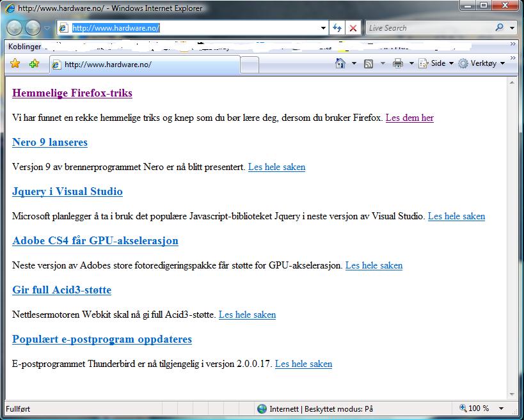The height and width of the screenshot is (420, 524).
Task: Expand the zoom level dropdown arrow
Action: [x=501, y=408]
